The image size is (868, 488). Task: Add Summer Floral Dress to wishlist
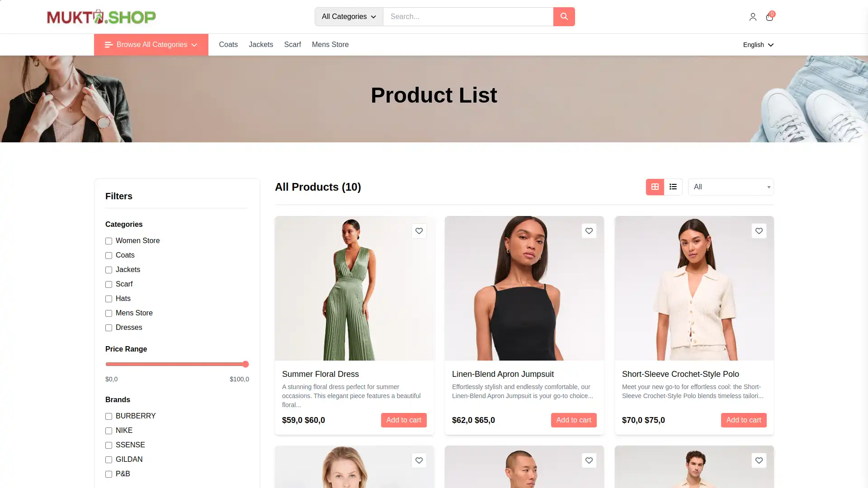coord(419,231)
